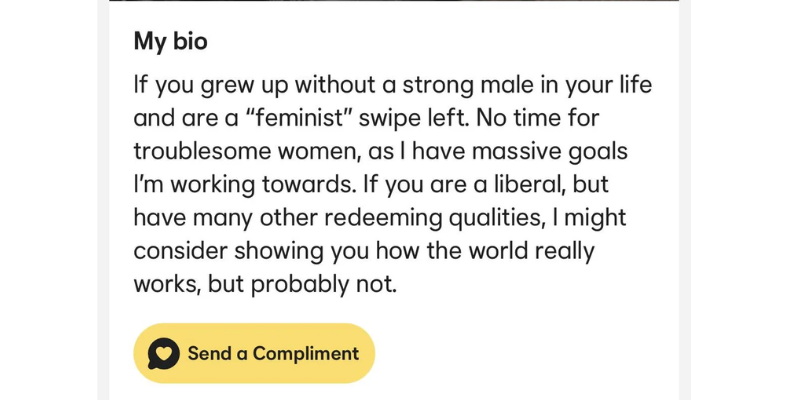Click the "My bio" heading
Image resolution: width=788 pixels, height=400 pixels.
(170, 42)
